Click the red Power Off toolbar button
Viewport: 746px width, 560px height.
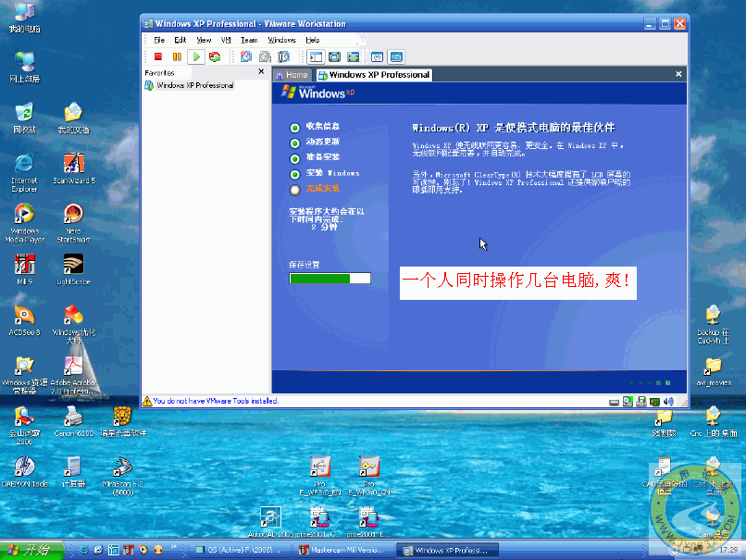pos(158,57)
